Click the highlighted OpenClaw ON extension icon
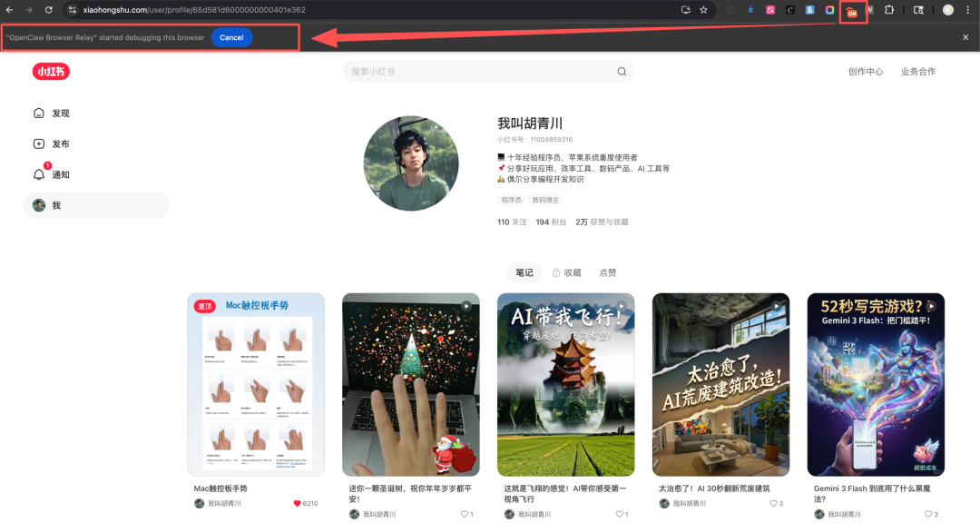The image size is (980, 523). 853,11
